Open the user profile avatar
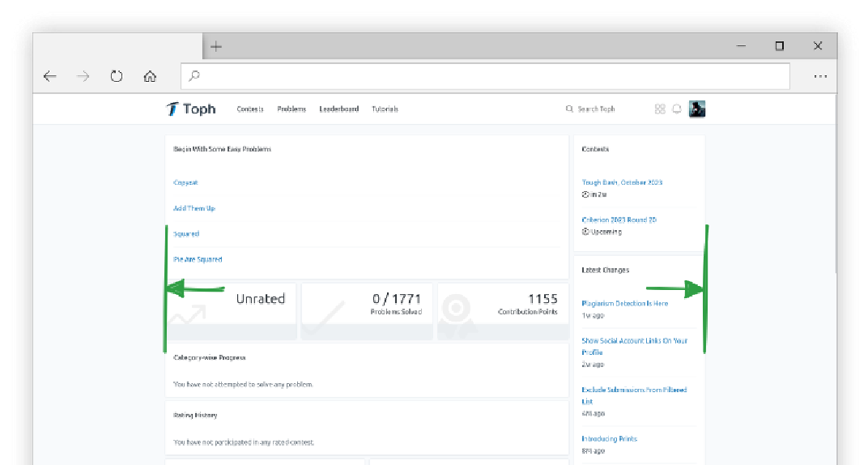The height and width of the screenshot is (465, 868). [697, 109]
